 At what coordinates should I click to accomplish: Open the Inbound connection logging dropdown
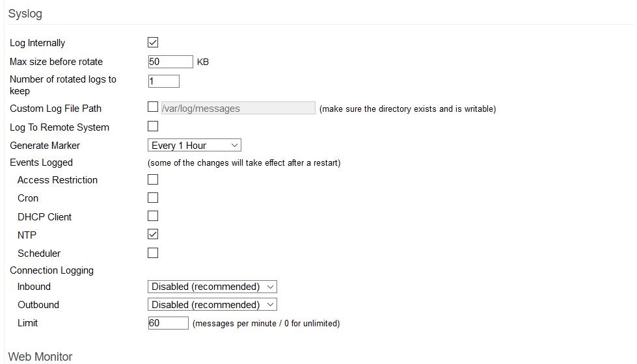(x=212, y=287)
